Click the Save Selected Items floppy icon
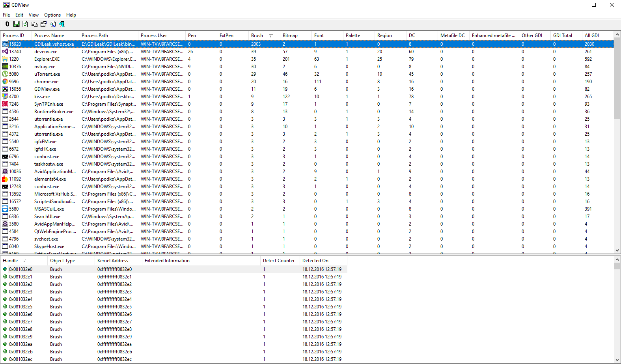 tap(16, 24)
